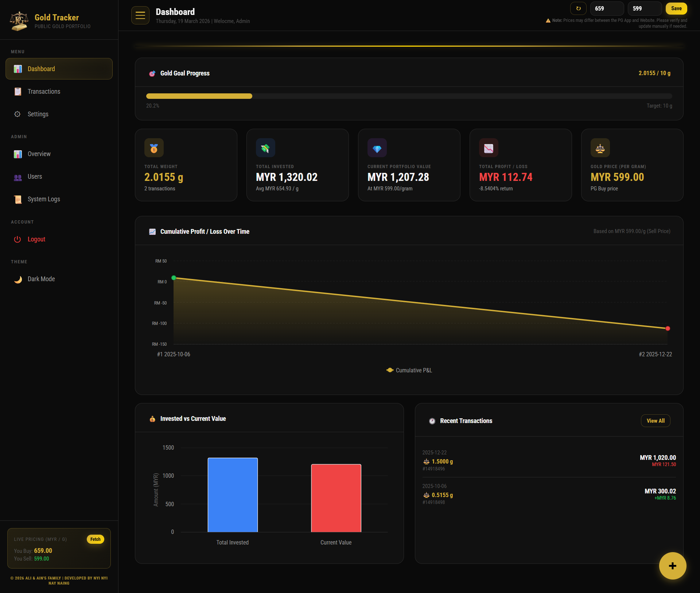Click the scale icon on Gold Price card

[600, 148]
